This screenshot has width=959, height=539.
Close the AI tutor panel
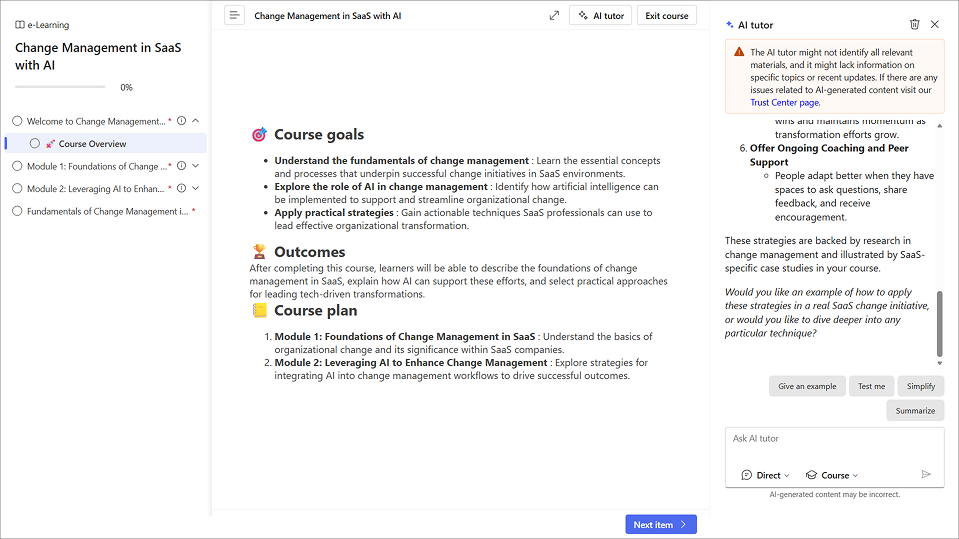coord(935,24)
